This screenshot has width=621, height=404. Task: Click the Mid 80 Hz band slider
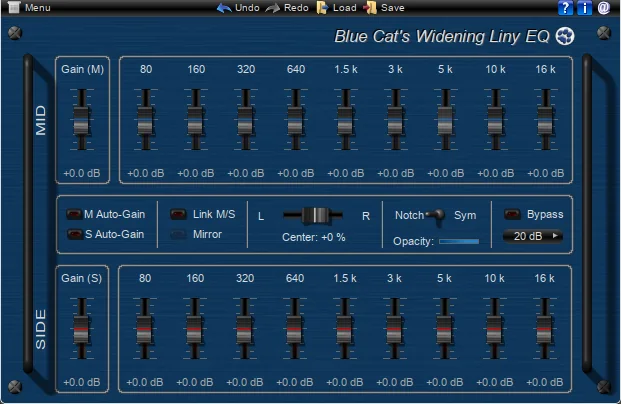[146, 120]
